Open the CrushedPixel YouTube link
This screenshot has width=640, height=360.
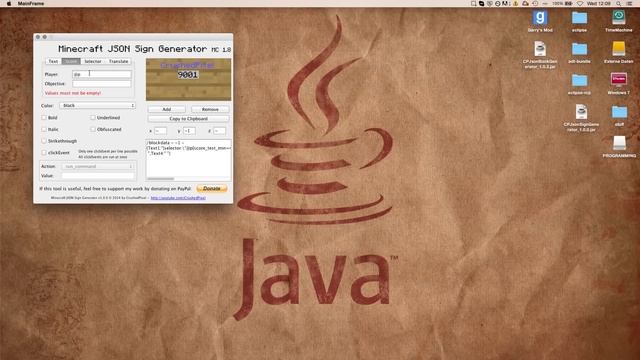tap(178, 198)
